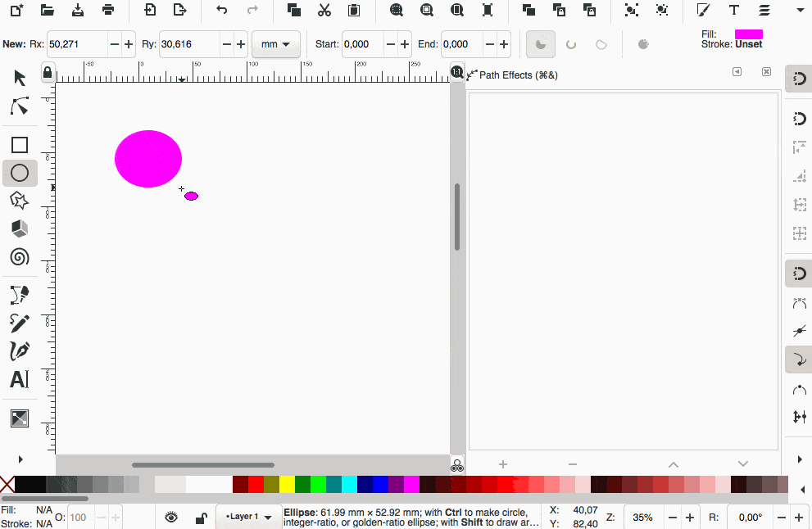Make the ellipse whole button
Image resolution: width=812 pixels, height=529 pixels.
643,44
